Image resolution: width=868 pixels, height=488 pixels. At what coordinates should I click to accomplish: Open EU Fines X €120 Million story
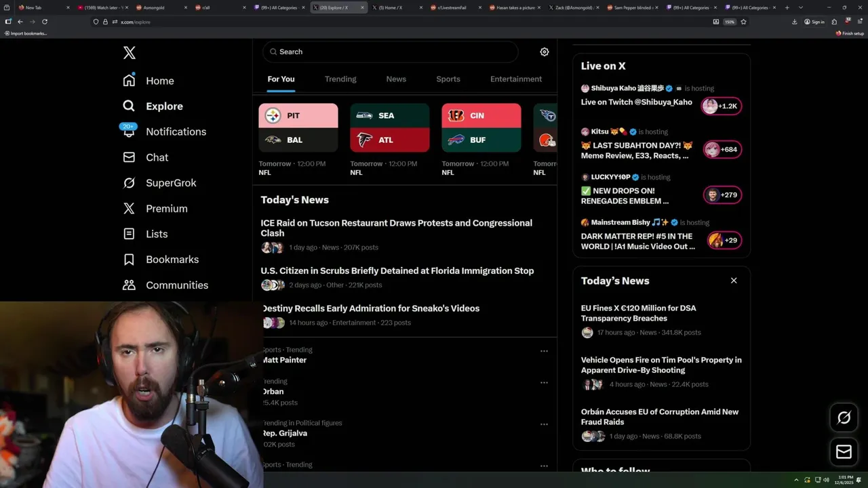638,313
